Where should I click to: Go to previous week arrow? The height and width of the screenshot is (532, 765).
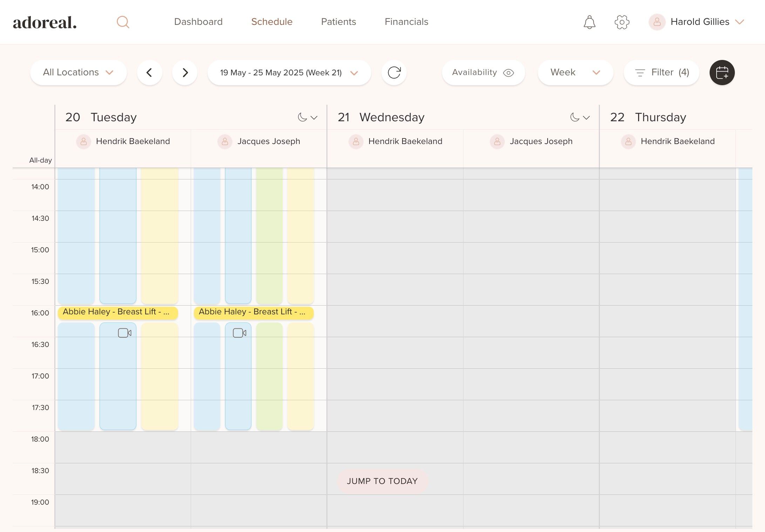(149, 73)
